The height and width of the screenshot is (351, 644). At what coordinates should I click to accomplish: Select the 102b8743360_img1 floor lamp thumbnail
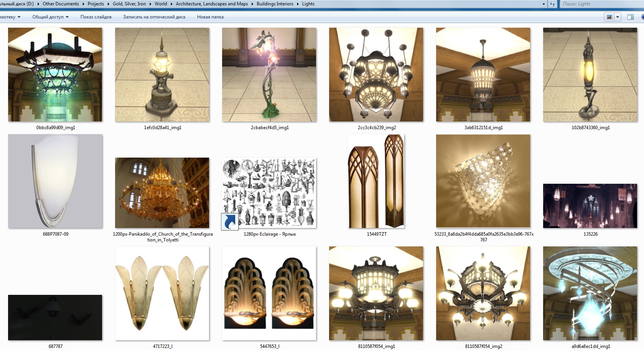[590, 75]
